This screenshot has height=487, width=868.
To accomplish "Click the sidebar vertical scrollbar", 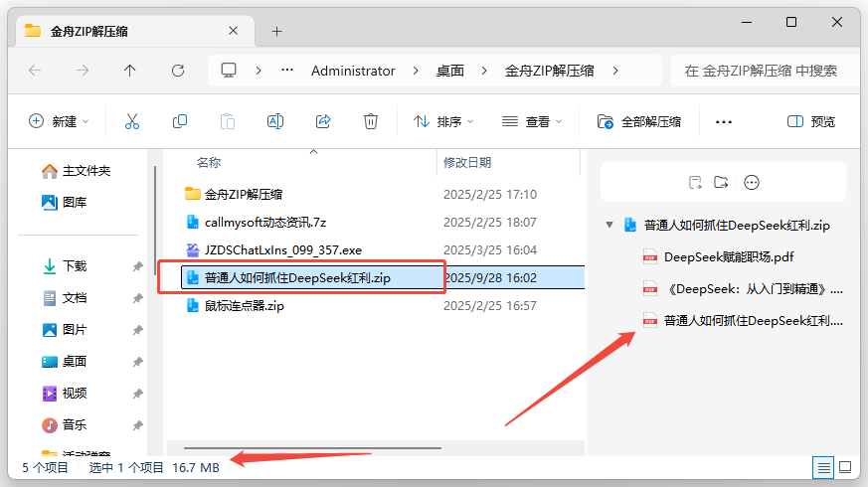I will [x=155, y=222].
